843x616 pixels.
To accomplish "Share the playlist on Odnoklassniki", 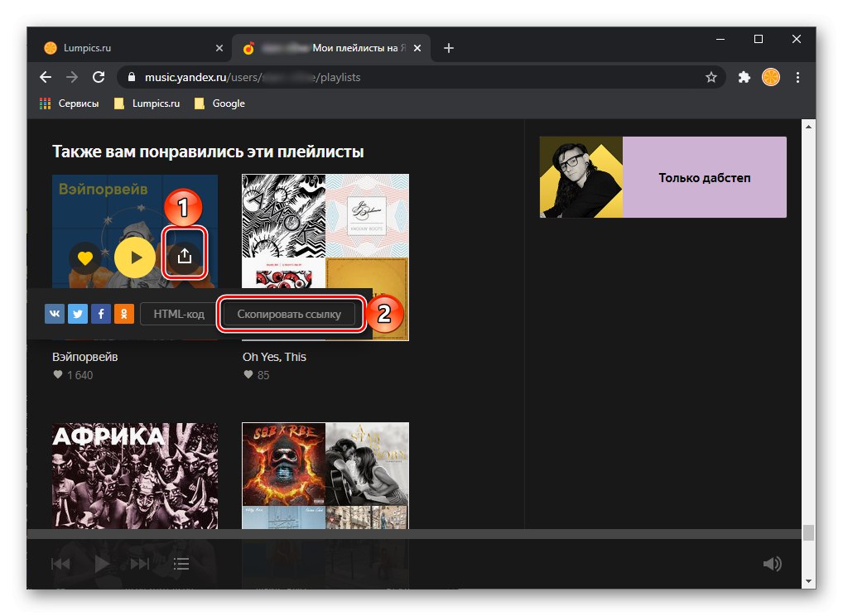I will pos(123,314).
